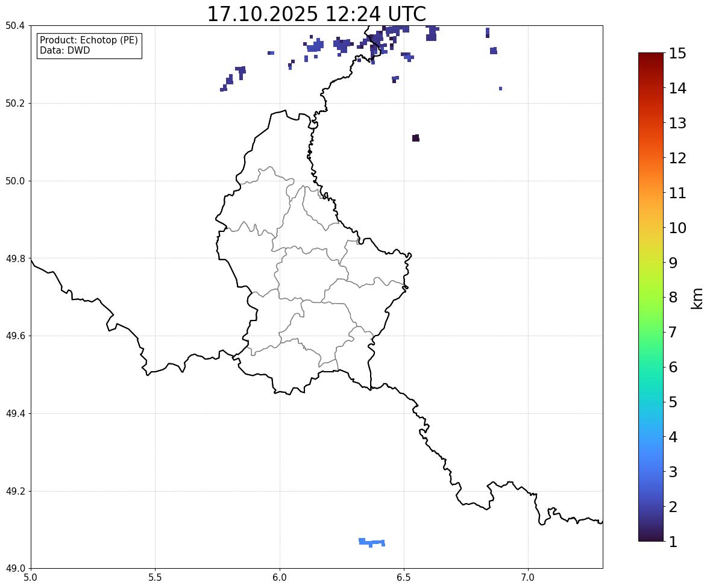The width and height of the screenshot is (710, 588).
Task: Click colorbar tick label 7
Action: (x=673, y=332)
